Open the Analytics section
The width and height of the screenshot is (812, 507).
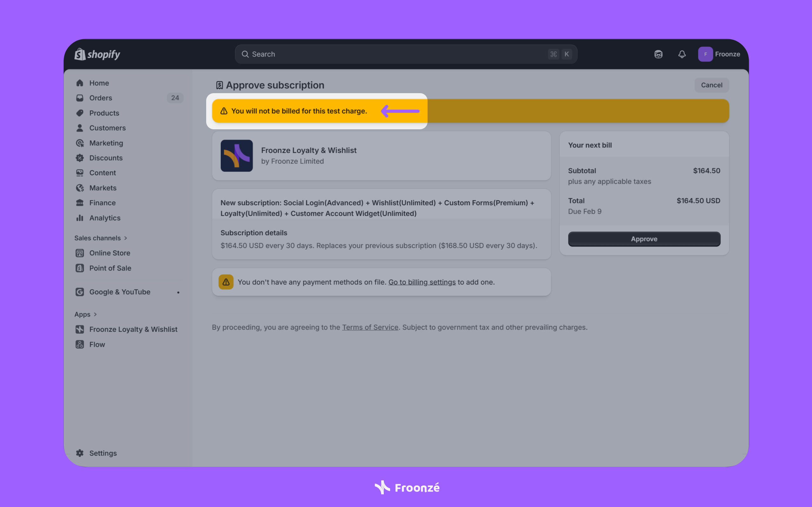104,218
